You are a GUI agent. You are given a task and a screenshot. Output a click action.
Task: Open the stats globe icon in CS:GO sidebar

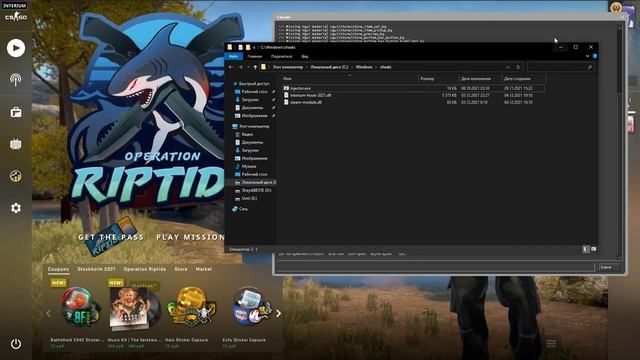coord(16,176)
